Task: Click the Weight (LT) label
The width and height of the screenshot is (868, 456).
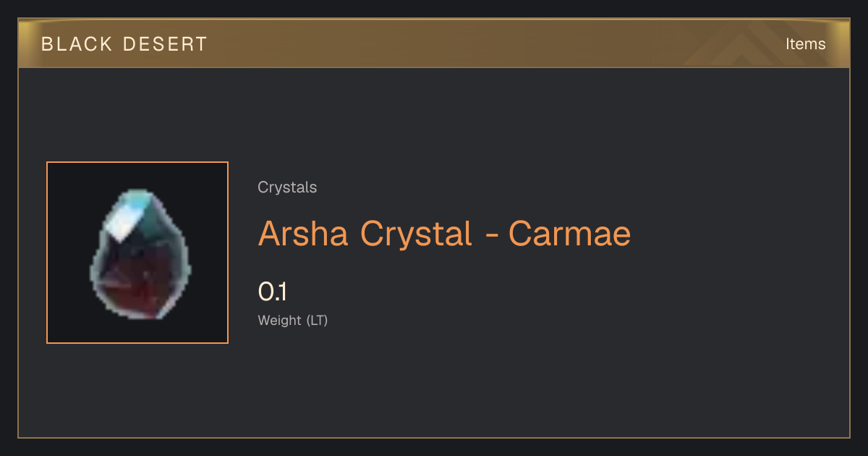Action: pos(293,320)
